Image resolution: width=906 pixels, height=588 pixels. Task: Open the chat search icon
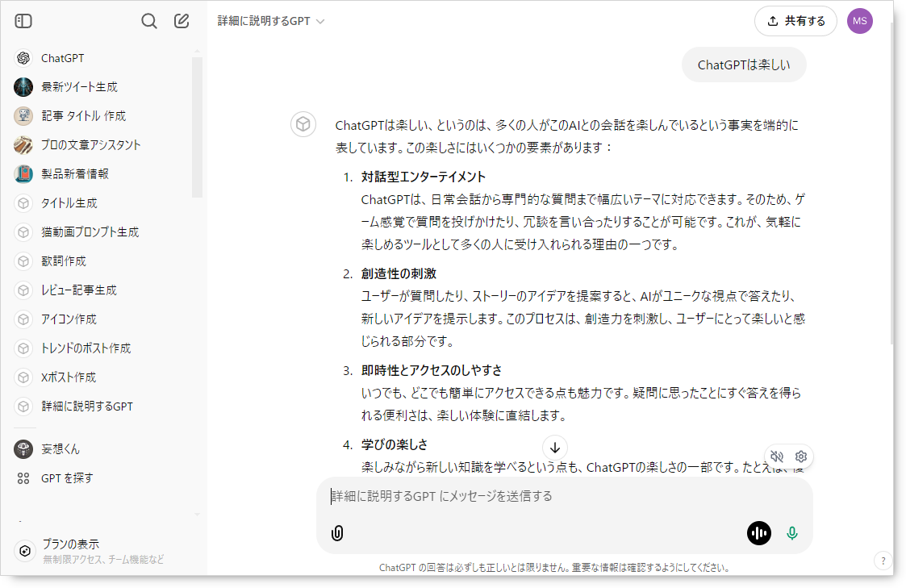(x=149, y=21)
